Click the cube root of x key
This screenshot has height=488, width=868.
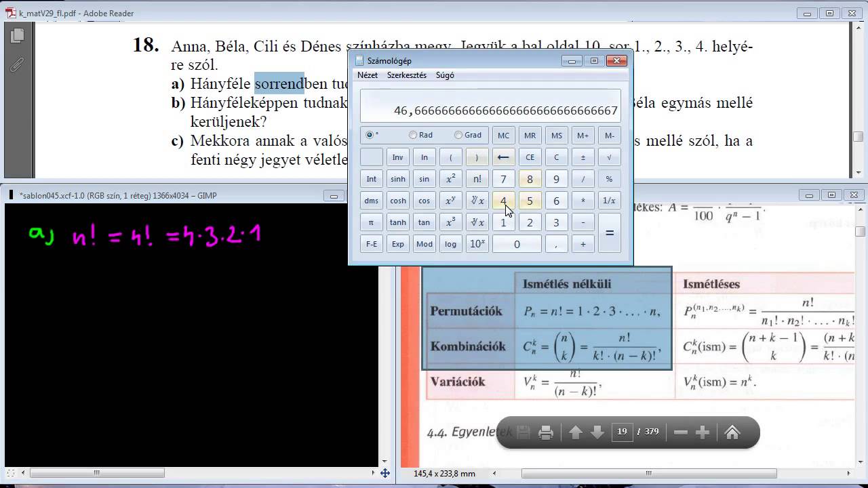[x=477, y=222]
